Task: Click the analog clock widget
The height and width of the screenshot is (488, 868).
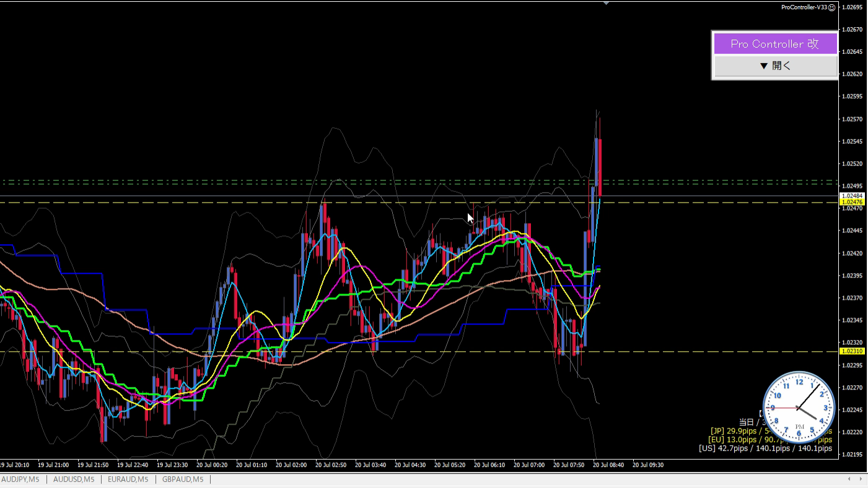Action: tap(799, 407)
